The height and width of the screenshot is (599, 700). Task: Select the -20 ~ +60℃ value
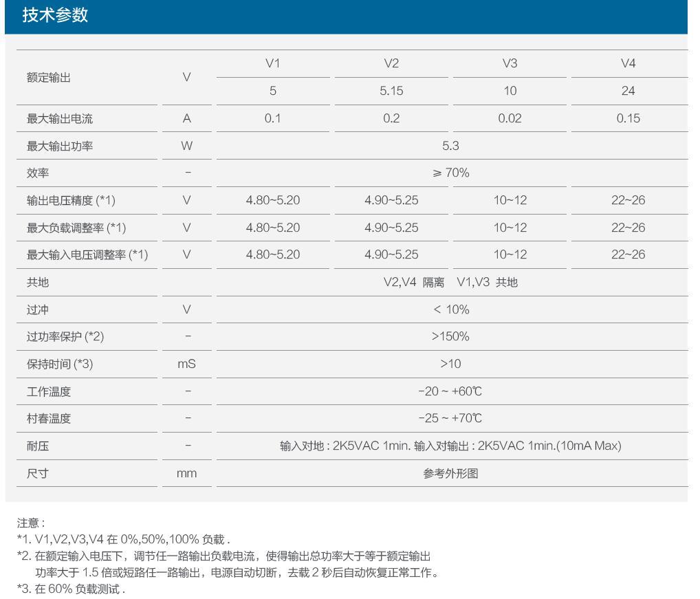pos(450,391)
